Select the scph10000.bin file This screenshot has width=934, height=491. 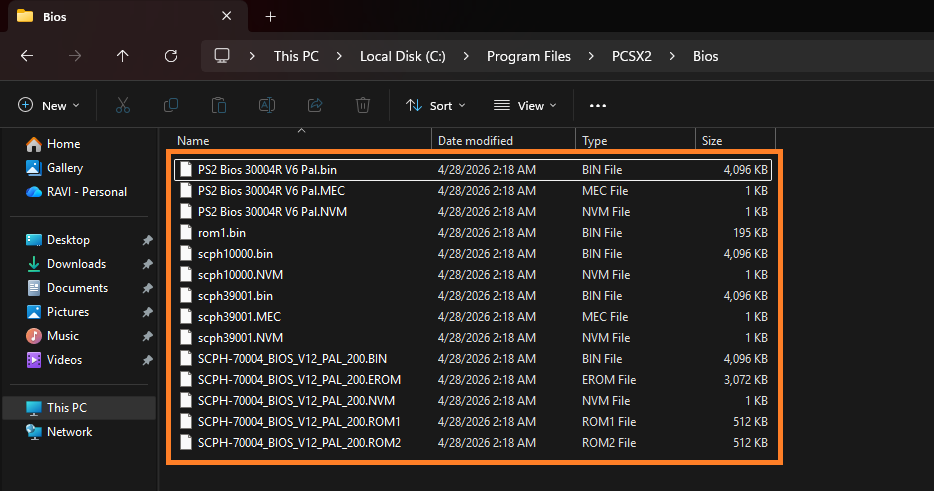pos(473,254)
